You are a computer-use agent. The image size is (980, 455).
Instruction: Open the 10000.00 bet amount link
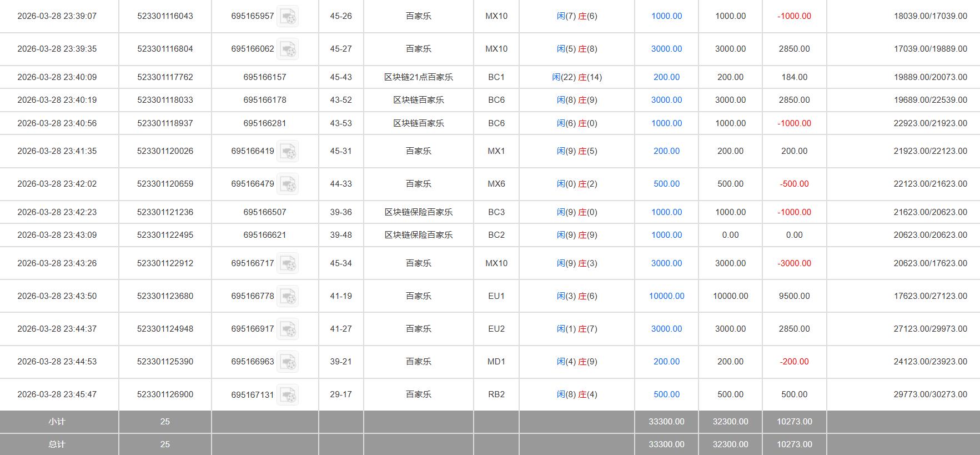666,296
